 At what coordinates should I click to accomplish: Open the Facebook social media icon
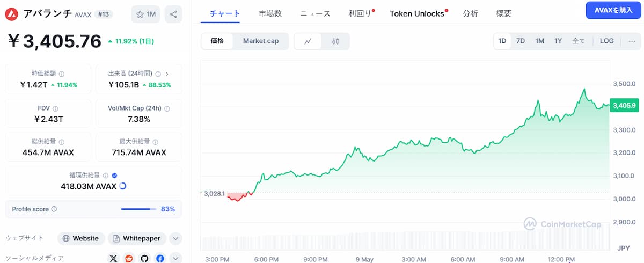pos(160,259)
